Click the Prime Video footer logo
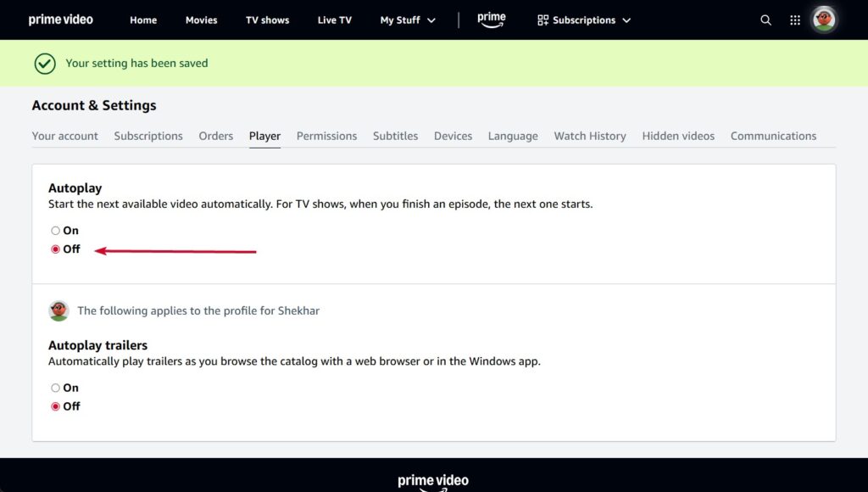Viewport: 868px width, 492px height. coord(433,479)
